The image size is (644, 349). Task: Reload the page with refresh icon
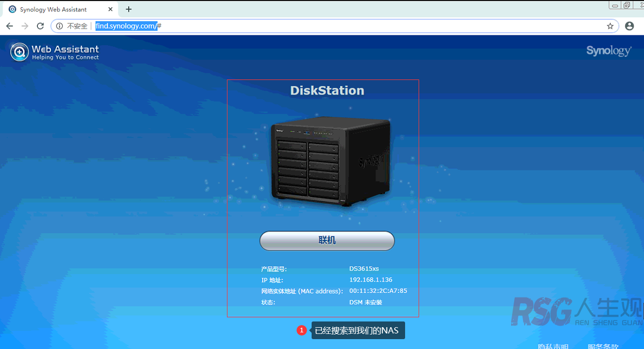[40, 26]
